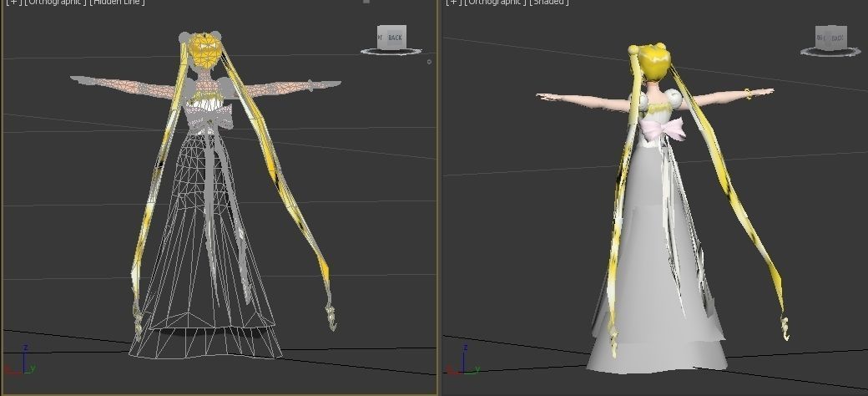868x396 pixels.
Task: Open the [+] general menu of right viewport
Action: pos(453,3)
